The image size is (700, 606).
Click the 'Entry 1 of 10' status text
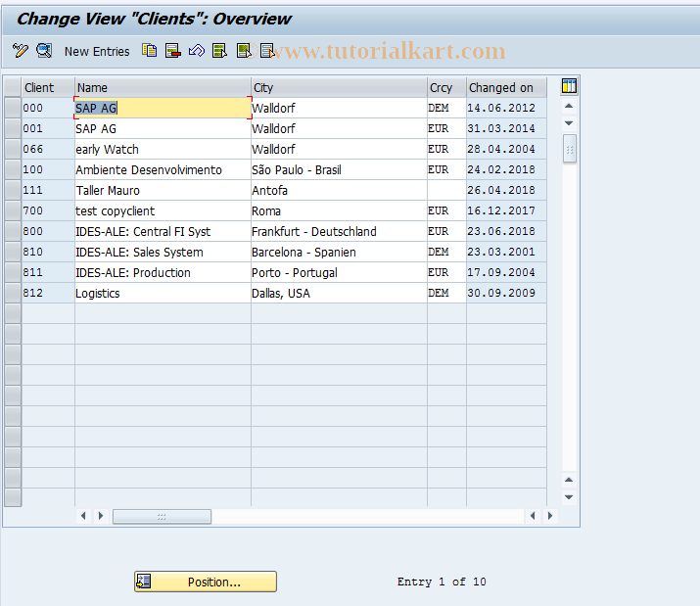point(442,582)
